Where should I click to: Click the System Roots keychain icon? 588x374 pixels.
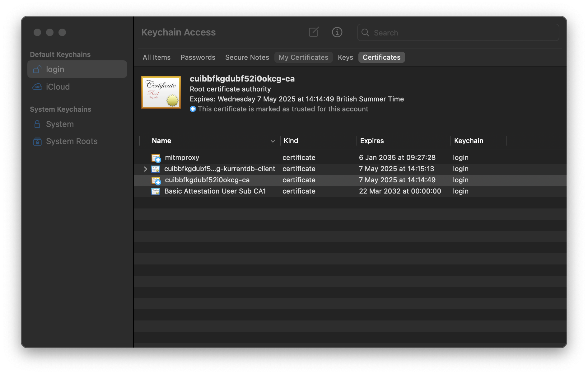[x=37, y=141]
